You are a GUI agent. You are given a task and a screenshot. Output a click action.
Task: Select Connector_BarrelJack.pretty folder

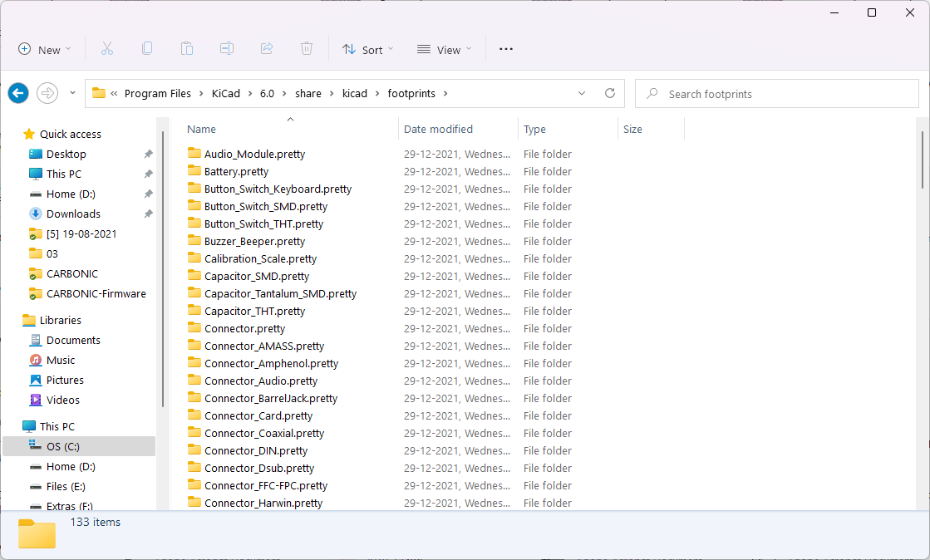271,398
